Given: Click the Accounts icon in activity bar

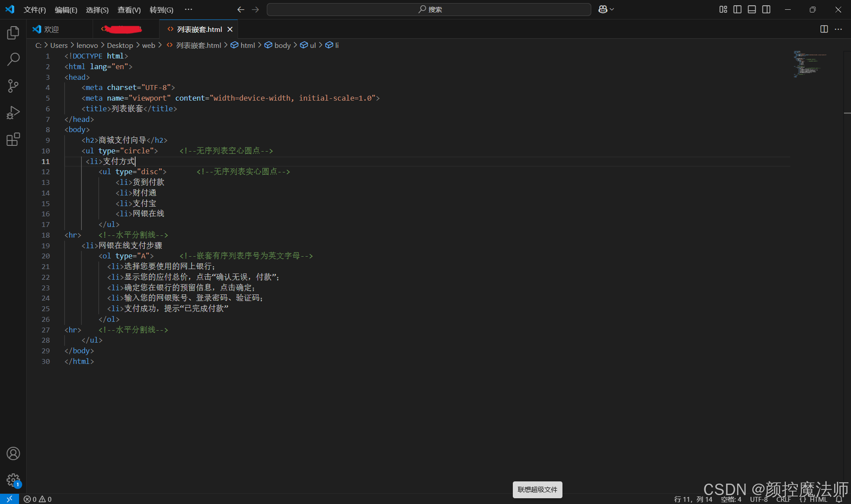Looking at the screenshot, I should point(13,453).
